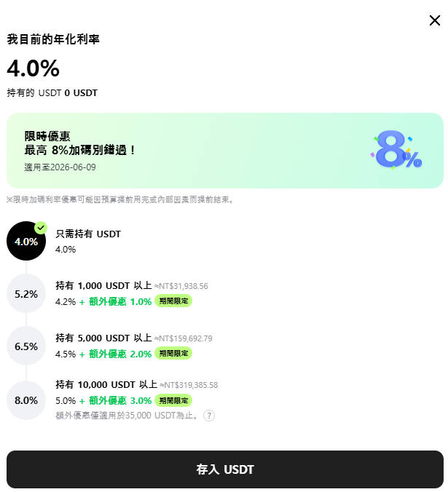Select the 6.5% rate tier circle
Image resolution: width=448 pixels, height=492 pixels.
pyautogui.click(x=26, y=346)
